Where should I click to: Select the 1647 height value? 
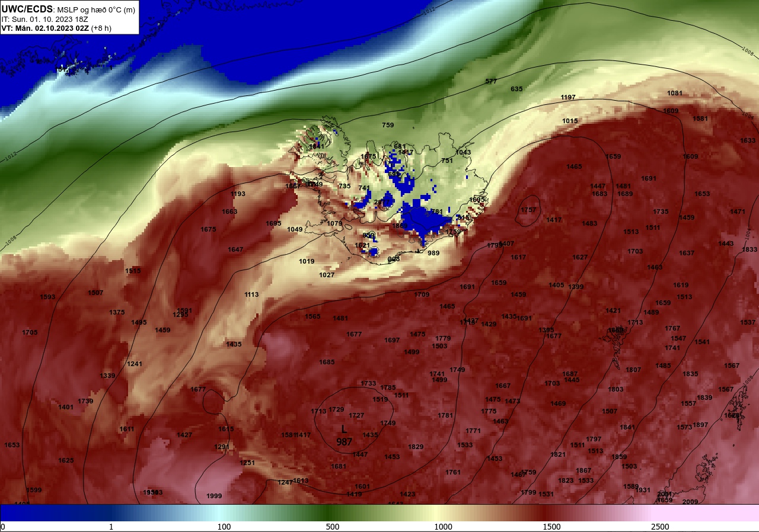point(235,249)
